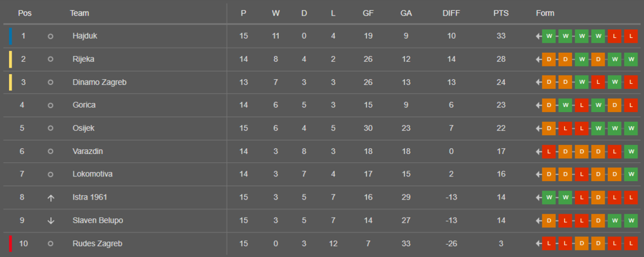Click the down arrow icon beside Slaven Belupo
644x257 pixels.
pos(50,220)
